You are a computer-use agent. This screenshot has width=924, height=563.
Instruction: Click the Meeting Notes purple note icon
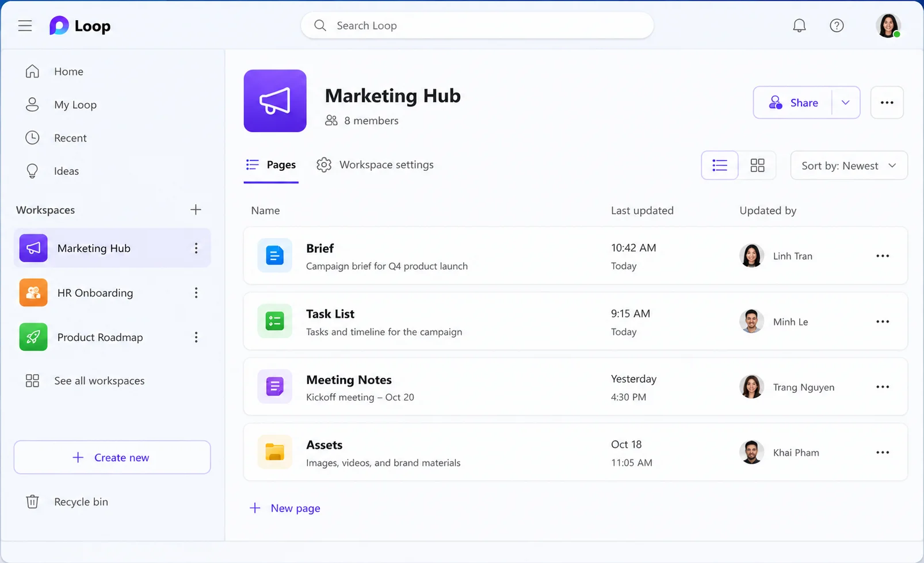[x=274, y=386]
